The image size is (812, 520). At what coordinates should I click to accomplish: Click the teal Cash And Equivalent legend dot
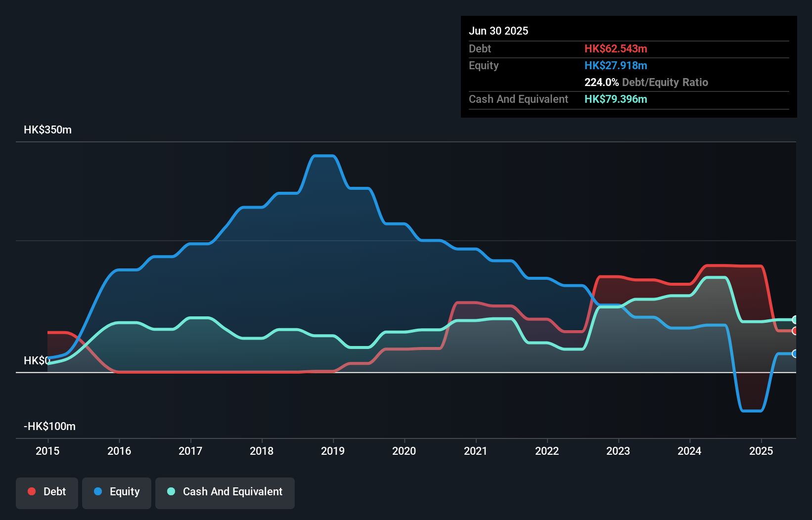pos(171,491)
